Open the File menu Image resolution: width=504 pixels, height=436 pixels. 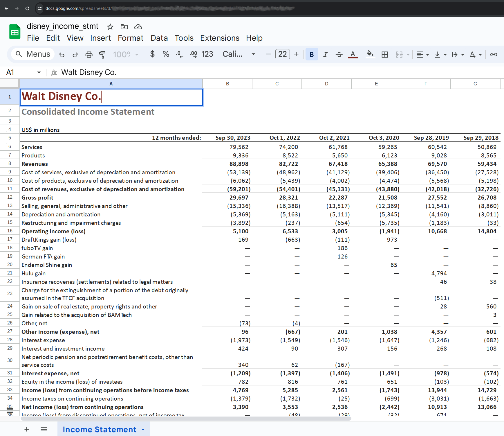point(33,38)
